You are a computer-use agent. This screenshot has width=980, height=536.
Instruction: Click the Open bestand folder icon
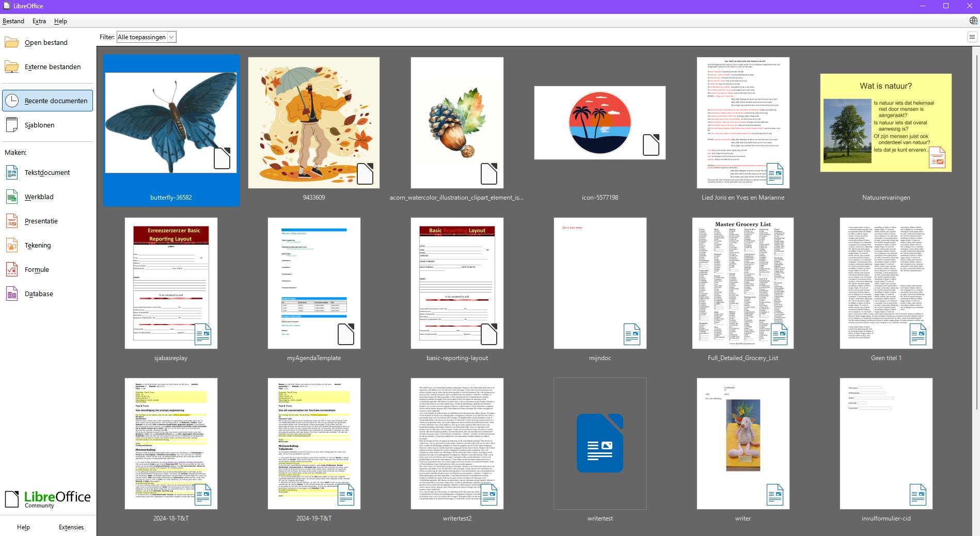(x=12, y=42)
